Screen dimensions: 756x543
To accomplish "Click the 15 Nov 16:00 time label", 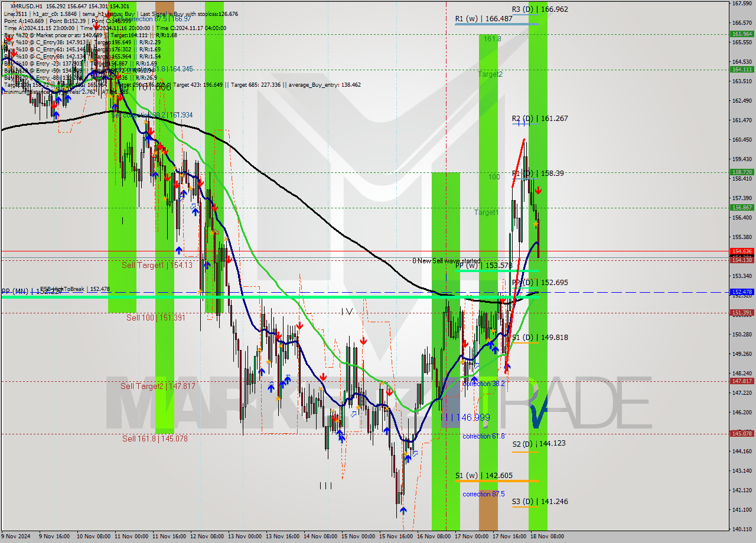I will (x=397, y=537).
